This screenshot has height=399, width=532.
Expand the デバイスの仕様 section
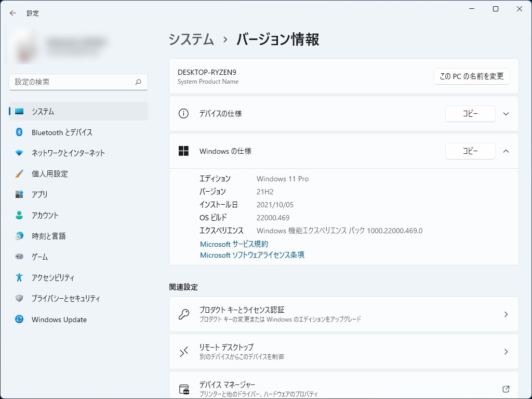(x=506, y=114)
